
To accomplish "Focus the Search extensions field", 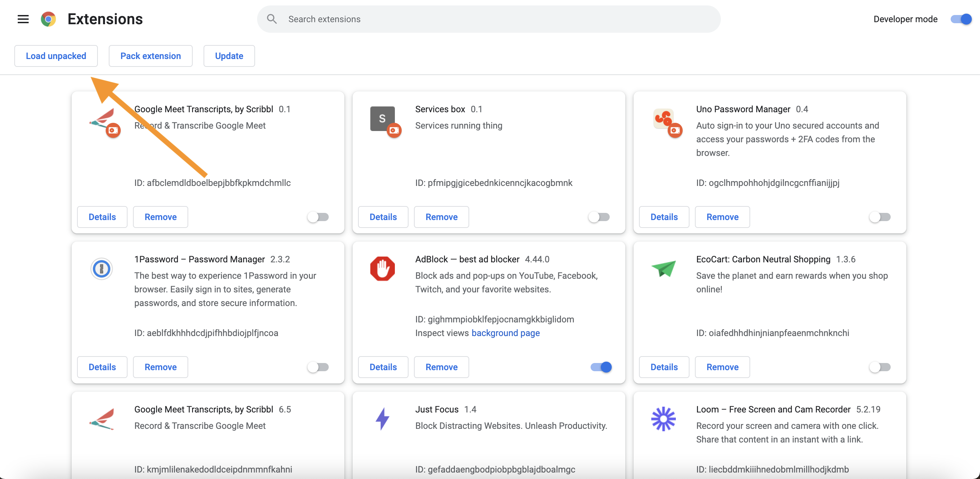I will point(489,19).
